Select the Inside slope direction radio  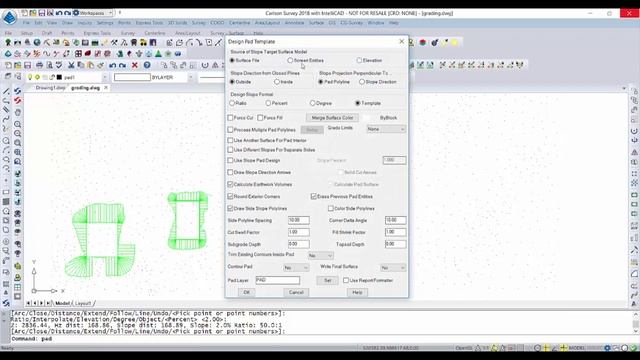[277, 82]
